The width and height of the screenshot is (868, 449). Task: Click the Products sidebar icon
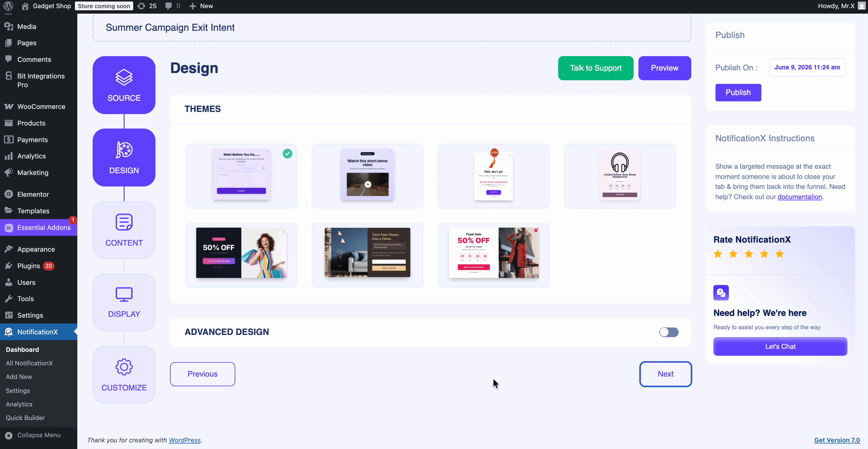tap(9, 123)
